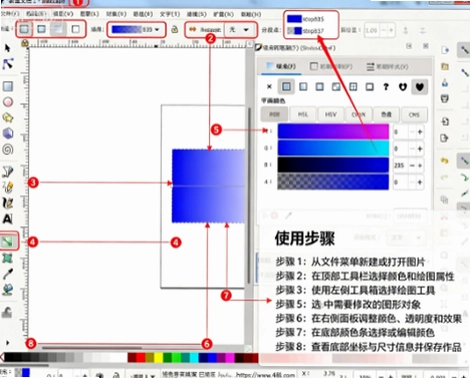Choose Mesh gradient paint type in panel
Image resolution: width=470 pixels, height=378 pixels.
tap(336, 87)
